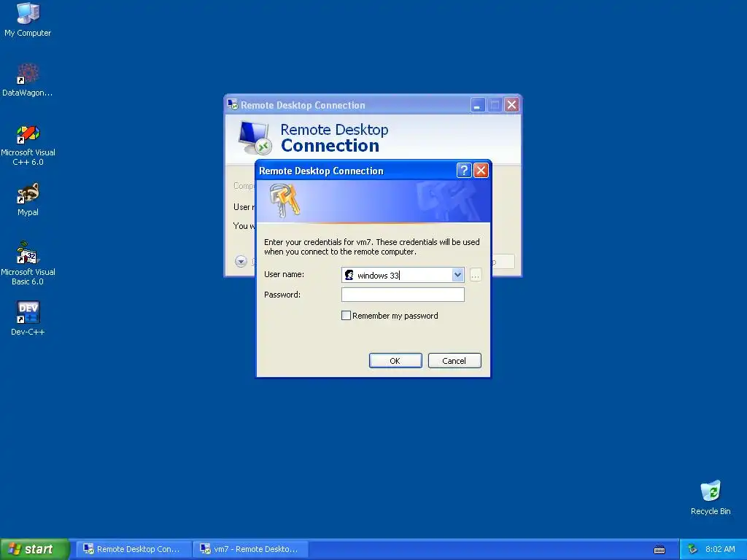Screen dimensions: 747x560
Task: Switch to vm7 - Remote Desktop taskbar item
Action: (x=252, y=549)
